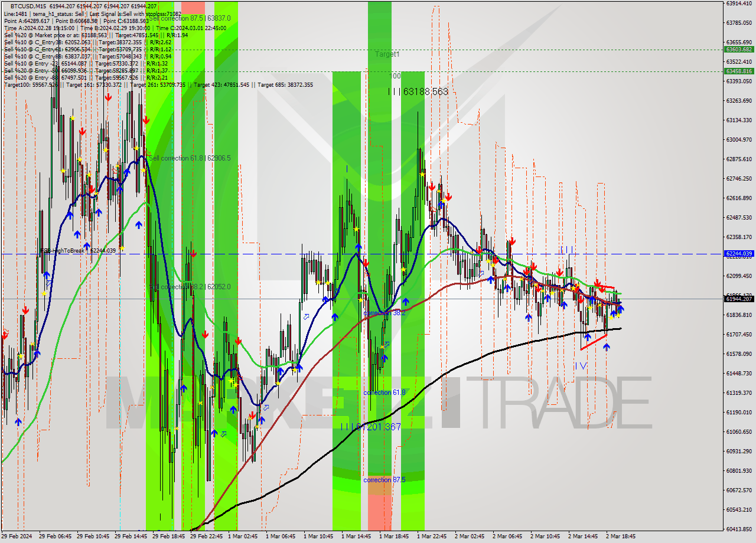Select the 60413.850 price axis label
The image size is (756, 543).
tap(738, 529)
